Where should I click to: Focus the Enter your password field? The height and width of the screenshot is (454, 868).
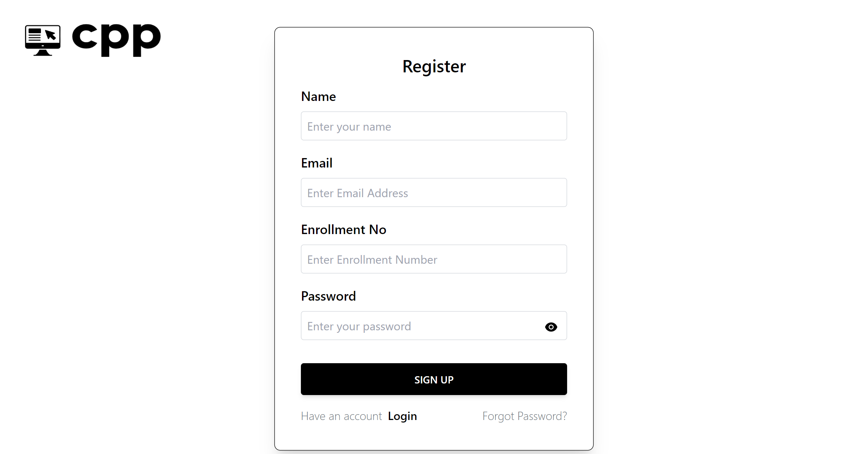pos(434,326)
